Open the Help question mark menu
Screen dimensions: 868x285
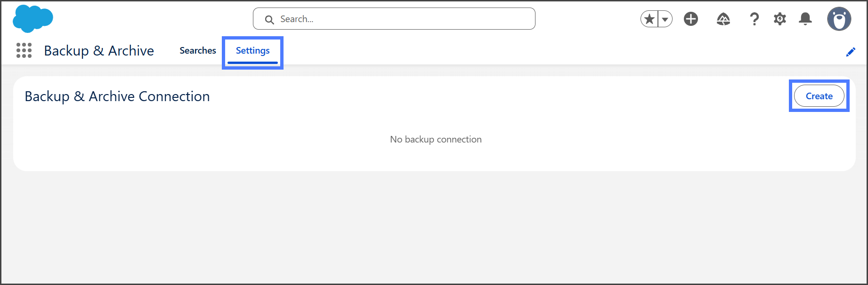pyautogui.click(x=754, y=19)
